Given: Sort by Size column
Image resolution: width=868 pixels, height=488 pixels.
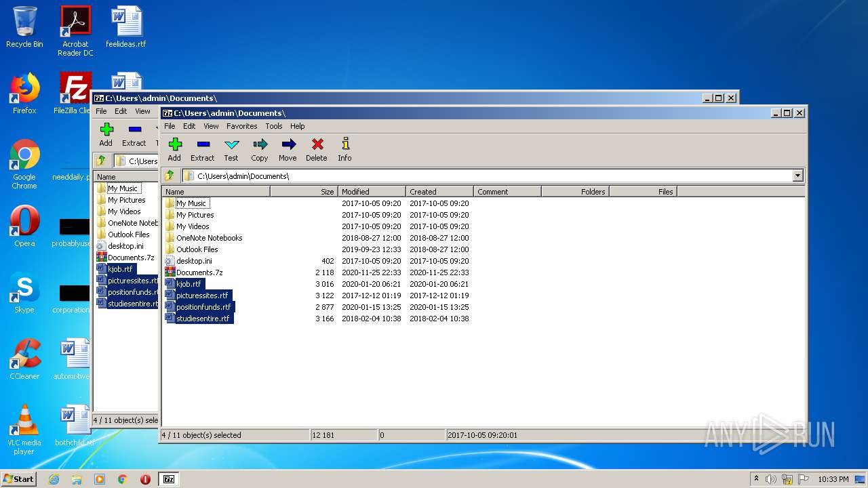Looking at the screenshot, I should click(304, 192).
